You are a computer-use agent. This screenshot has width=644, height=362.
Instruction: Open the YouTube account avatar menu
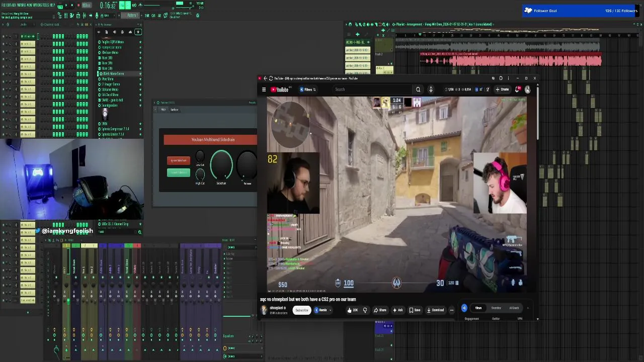pyautogui.click(x=528, y=89)
